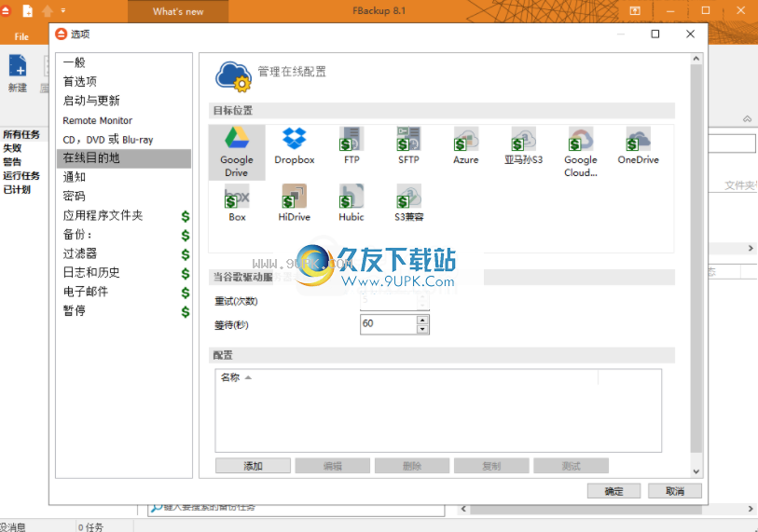The width and height of the screenshot is (758, 532).
Task: Click the backup task search field
Action: point(296,509)
